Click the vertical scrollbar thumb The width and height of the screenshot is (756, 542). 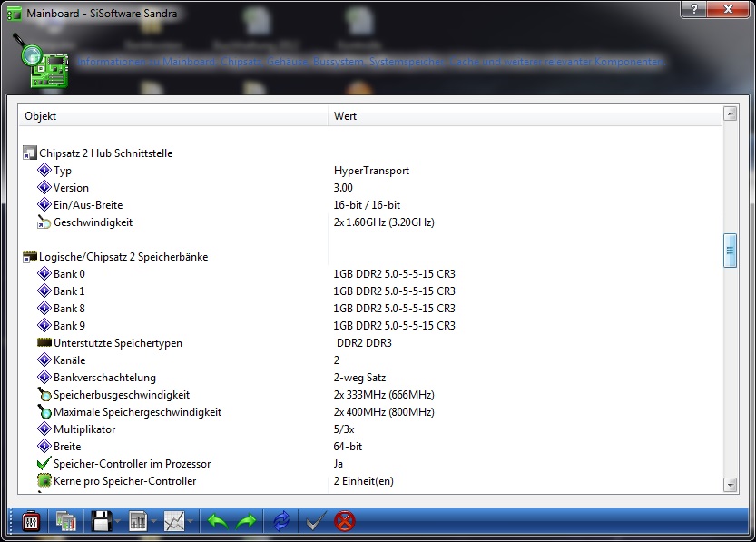(730, 251)
